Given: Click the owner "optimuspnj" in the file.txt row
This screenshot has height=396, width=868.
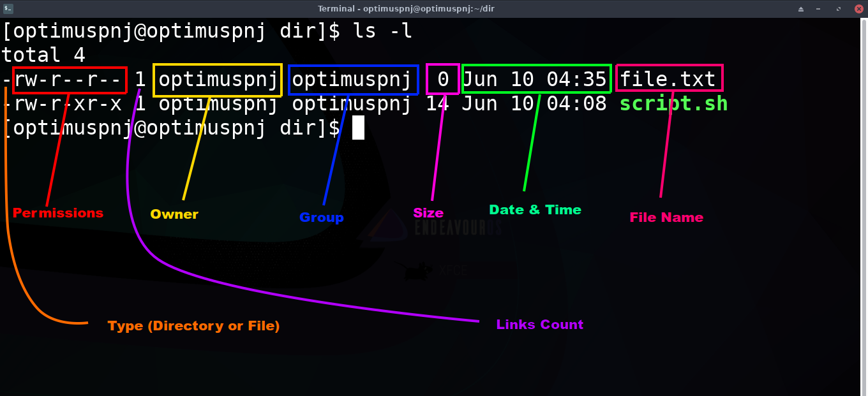Looking at the screenshot, I should click(x=218, y=80).
